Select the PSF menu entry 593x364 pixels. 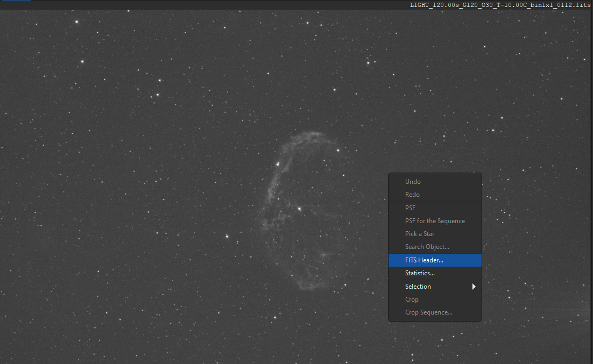(435, 208)
